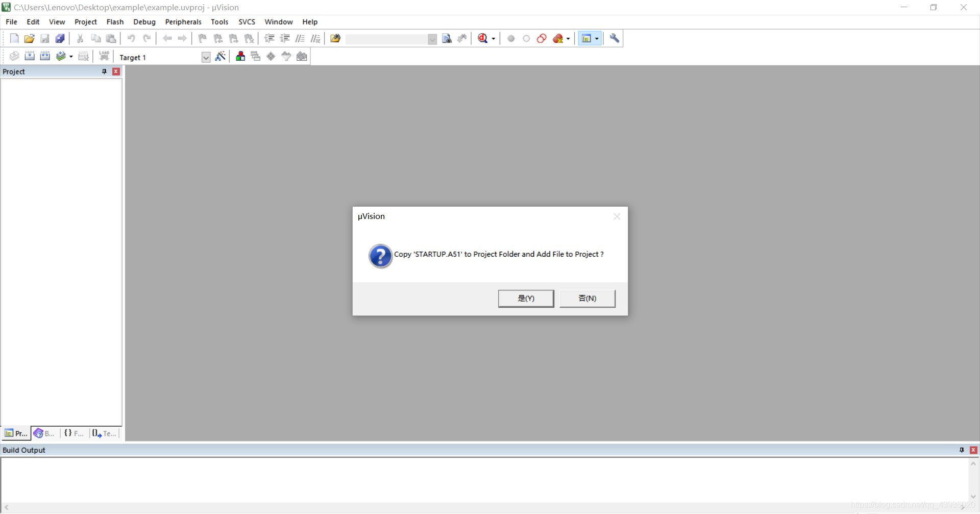Open the Help menu
The width and height of the screenshot is (980, 514).
point(310,22)
